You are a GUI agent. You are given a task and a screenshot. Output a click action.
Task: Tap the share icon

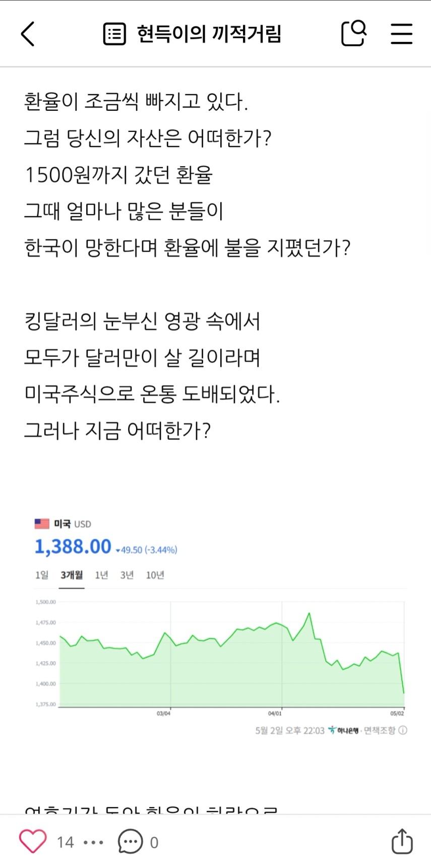point(402,841)
